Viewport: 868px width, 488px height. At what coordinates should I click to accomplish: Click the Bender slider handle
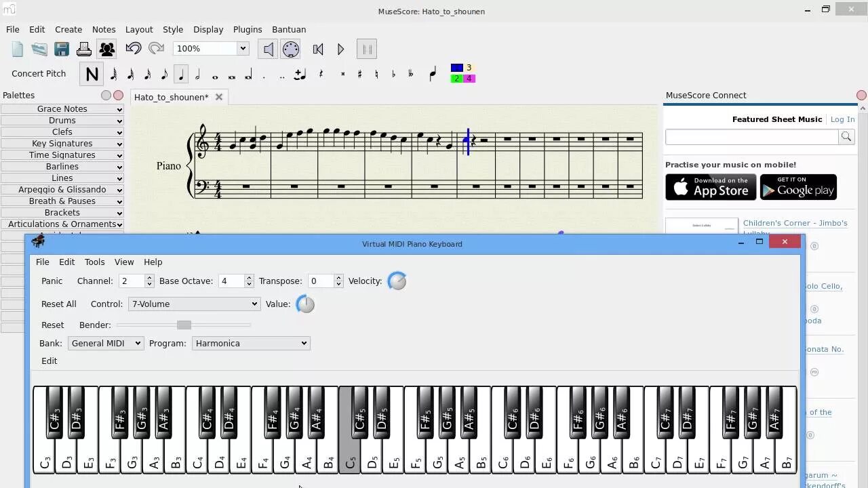[x=184, y=325]
